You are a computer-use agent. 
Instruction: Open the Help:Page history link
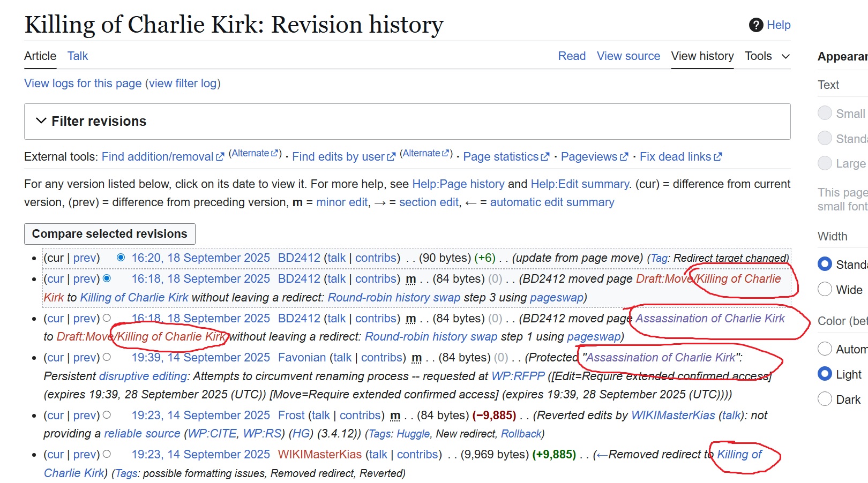click(x=458, y=184)
